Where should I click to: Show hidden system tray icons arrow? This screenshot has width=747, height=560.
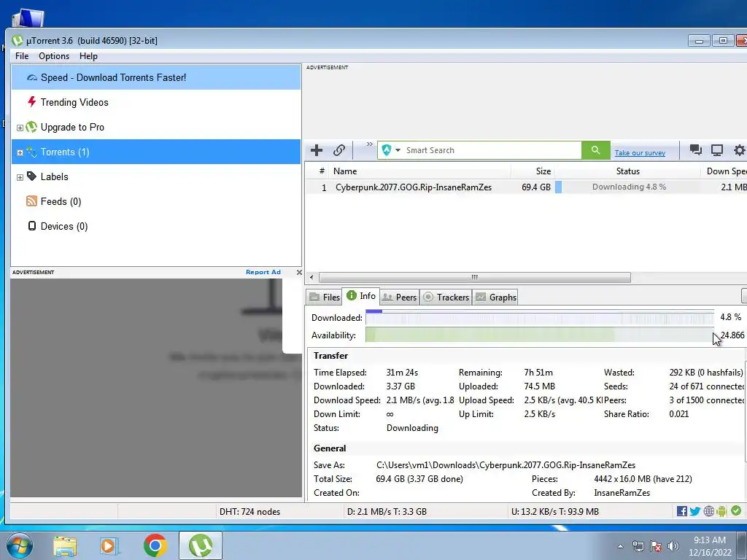[620, 547]
